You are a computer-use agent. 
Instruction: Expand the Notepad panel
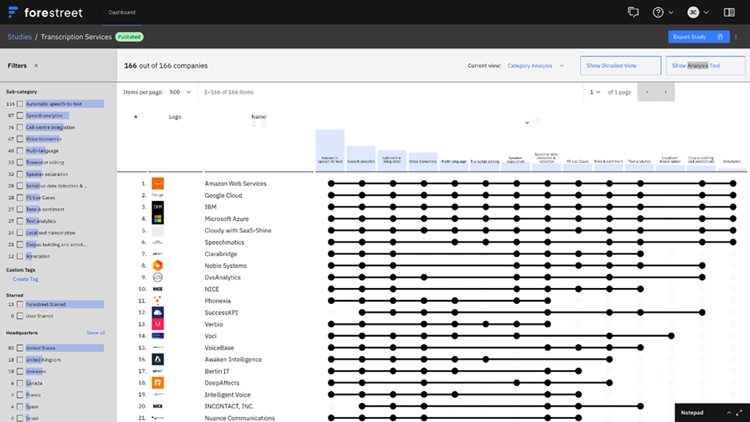pos(739,413)
